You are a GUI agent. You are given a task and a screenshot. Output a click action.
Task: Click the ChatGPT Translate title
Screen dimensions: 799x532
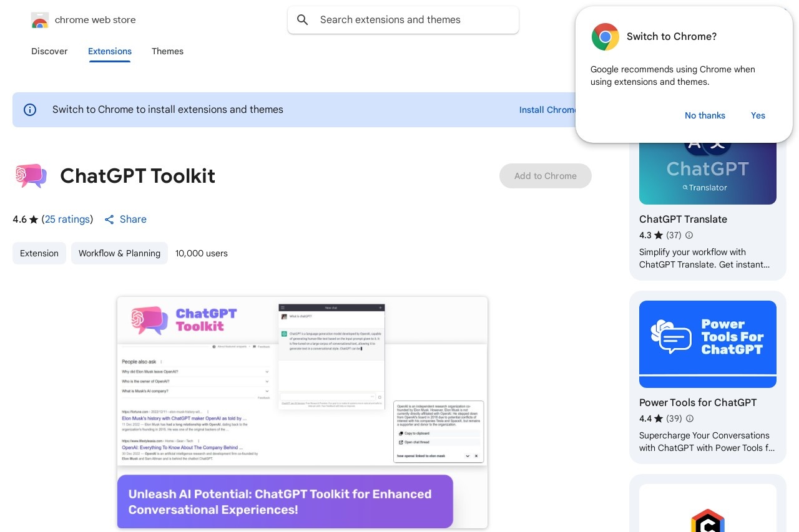pos(683,220)
